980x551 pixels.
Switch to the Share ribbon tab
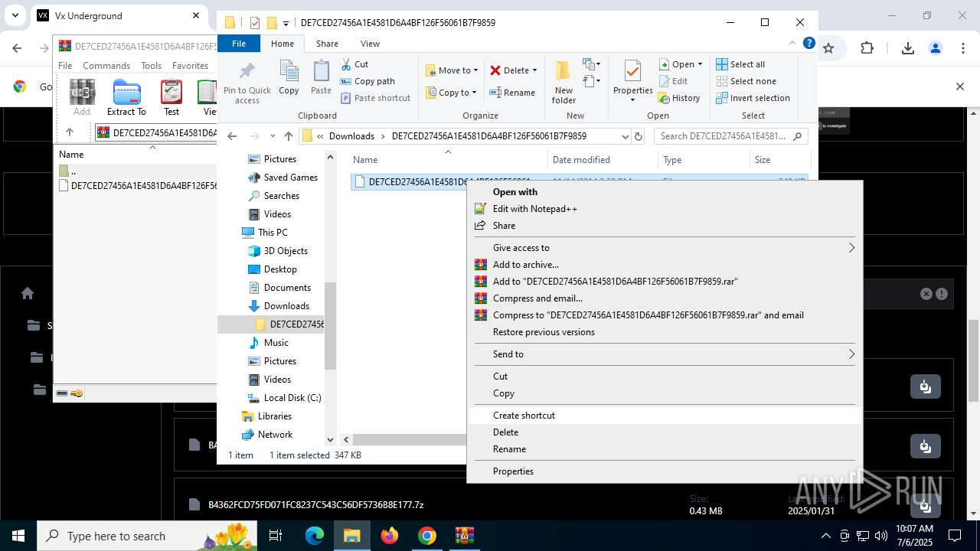click(x=327, y=44)
